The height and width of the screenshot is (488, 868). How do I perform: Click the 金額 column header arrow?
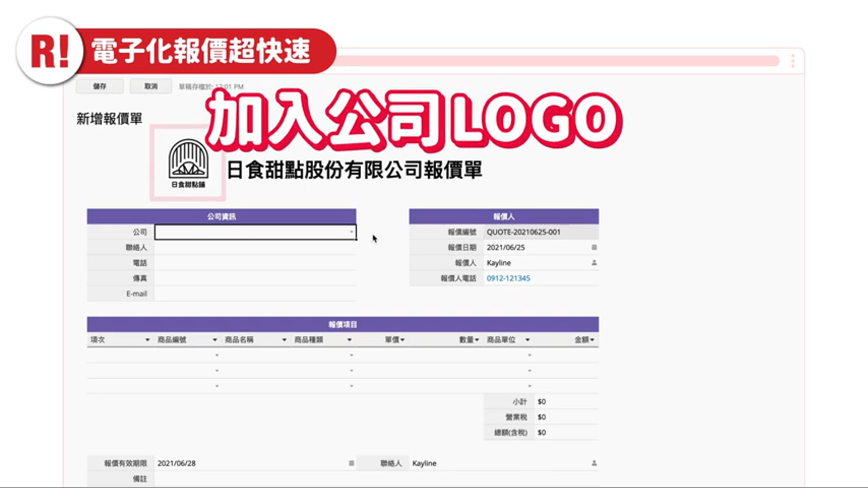[x=592, y=340]
